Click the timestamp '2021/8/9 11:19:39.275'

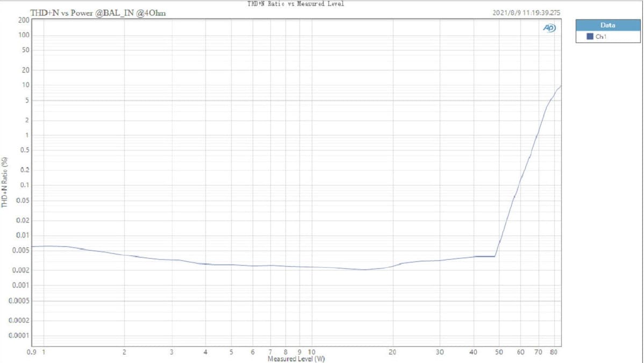[x=526, y=13]
